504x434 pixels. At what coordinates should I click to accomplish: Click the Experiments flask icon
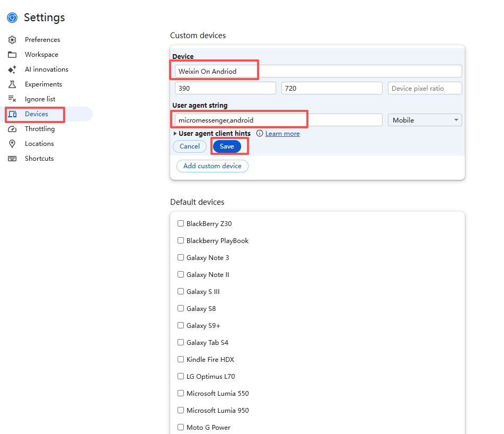(12, 84)
